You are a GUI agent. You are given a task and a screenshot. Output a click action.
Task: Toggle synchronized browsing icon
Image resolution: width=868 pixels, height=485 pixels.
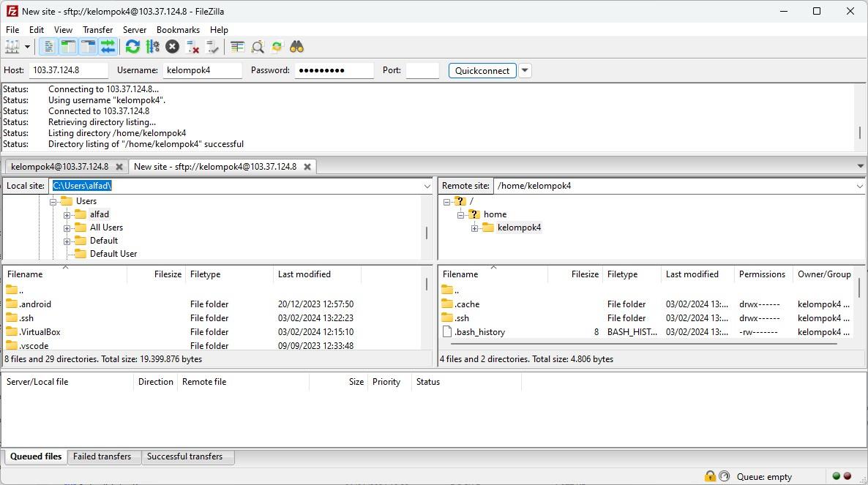277,47
